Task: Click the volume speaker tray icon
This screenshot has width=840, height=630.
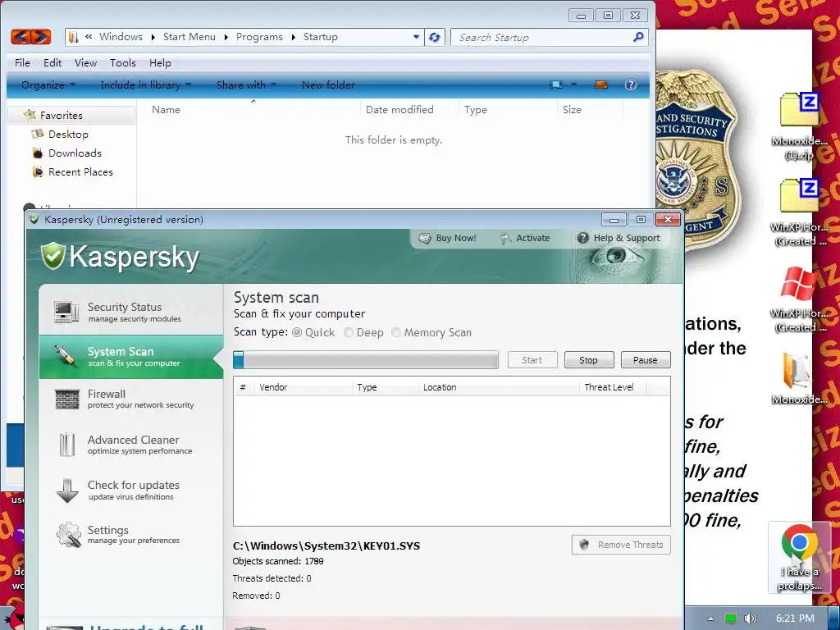Action: 750,619
